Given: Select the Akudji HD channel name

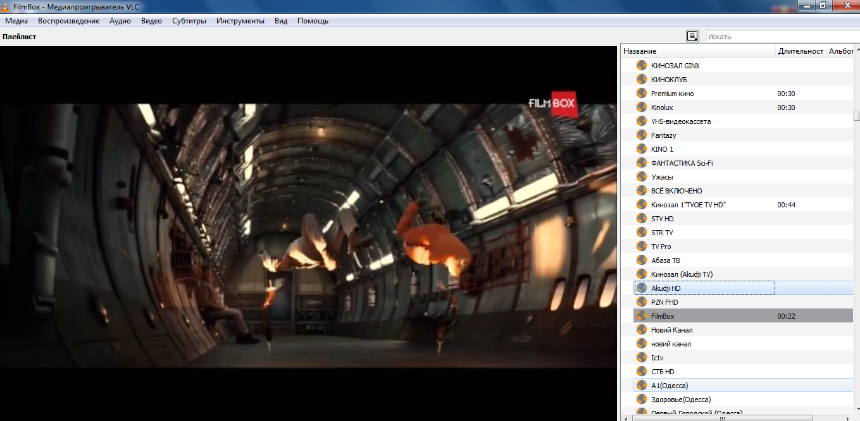Looking at the screenshot, I should click(666, 288).
